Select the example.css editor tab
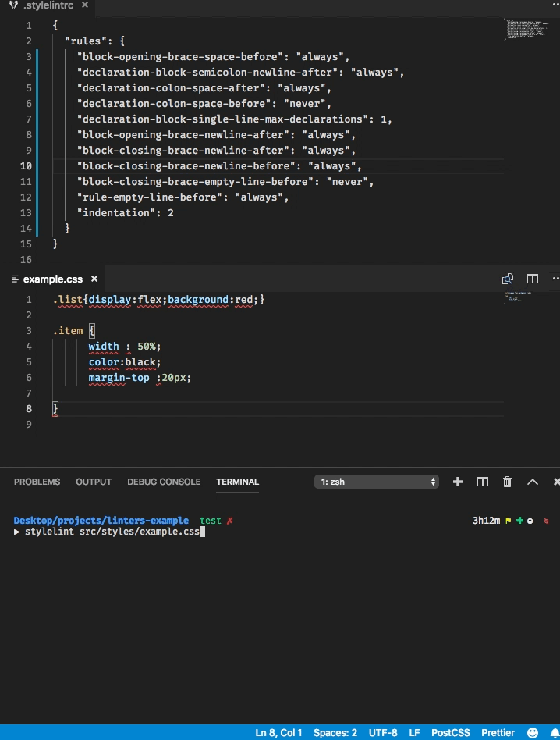 click(x=53, y=279)
